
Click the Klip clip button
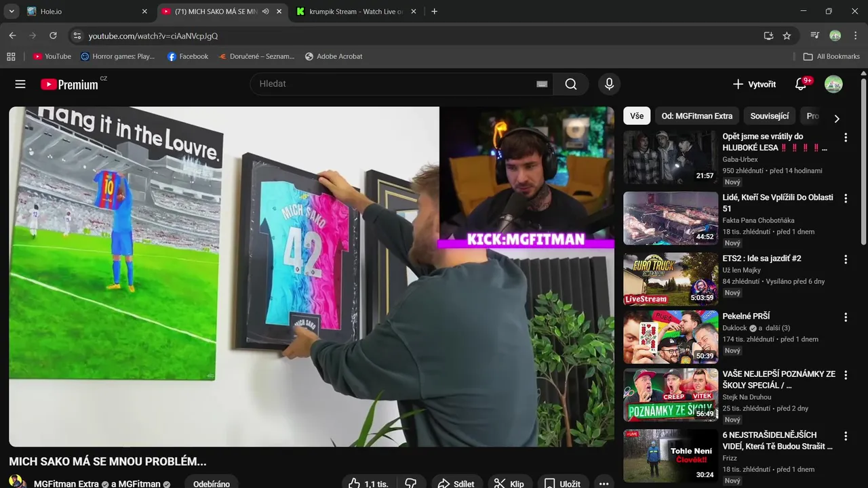tap(509, 483)
